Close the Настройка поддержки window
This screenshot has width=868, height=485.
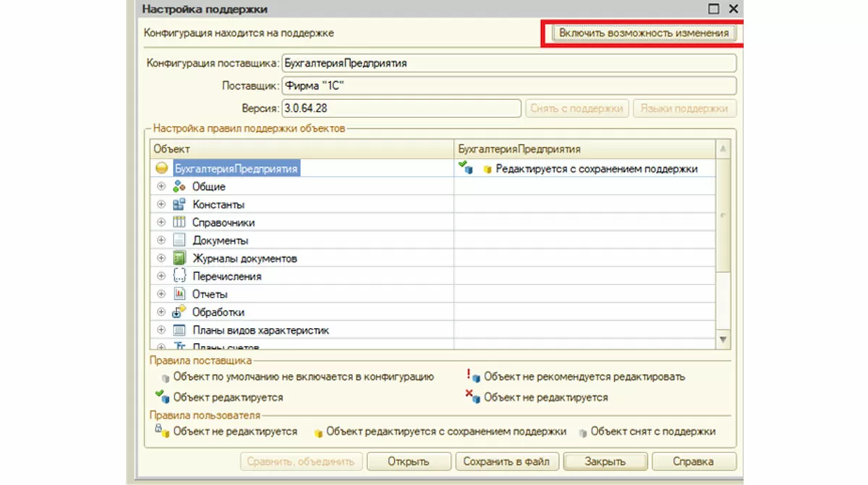coord(733,9)
